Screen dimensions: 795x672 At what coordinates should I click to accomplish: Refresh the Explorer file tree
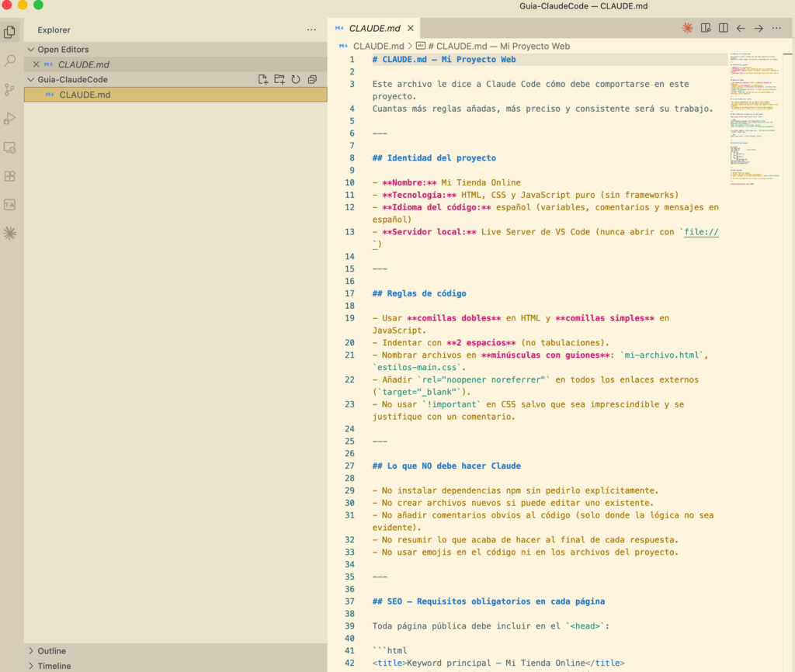point(296,79)
